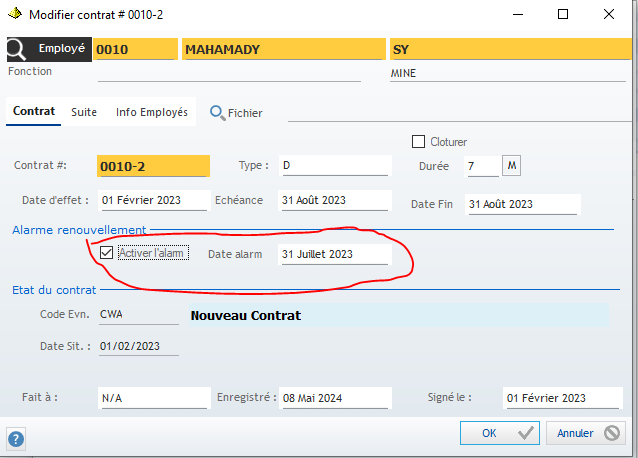Image resolution: width=638 pixels, height=458 pixels.
Task: Maximize the Modifier contrat window
Action: (563, 14)
